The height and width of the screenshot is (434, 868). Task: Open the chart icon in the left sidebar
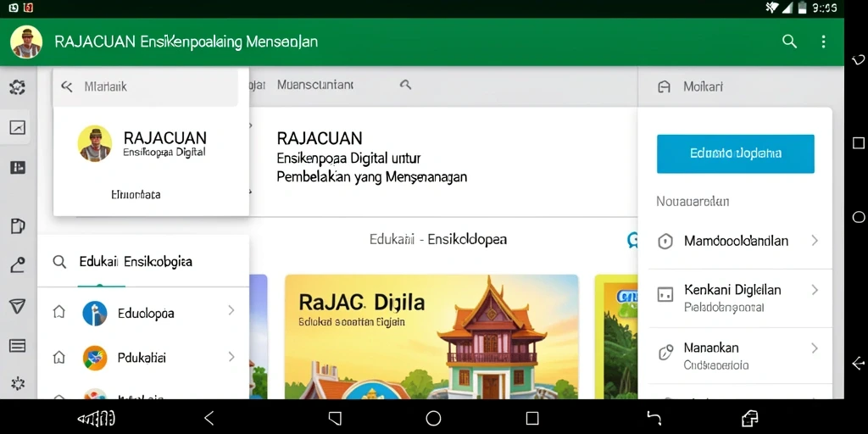coord(18,128)
